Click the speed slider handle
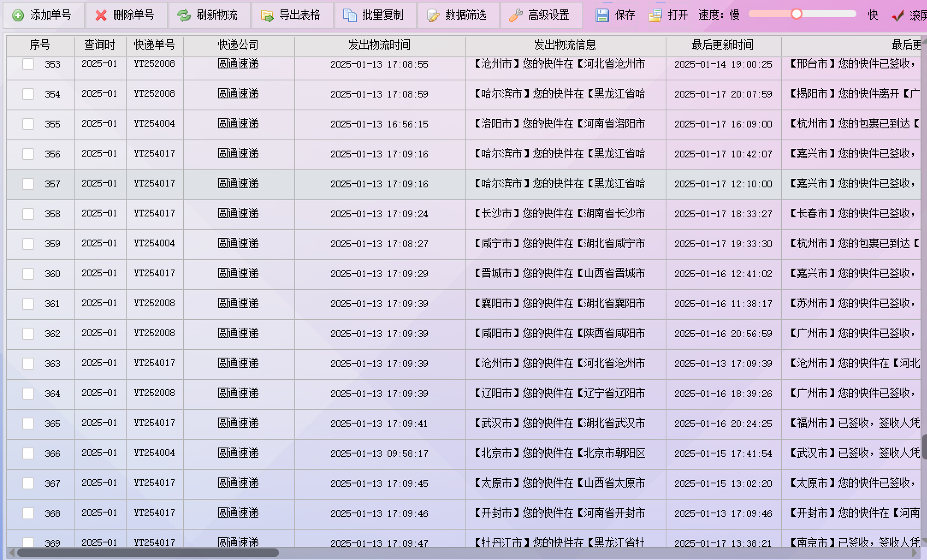Screen dimensions: 927x560 tap(797, 14)
